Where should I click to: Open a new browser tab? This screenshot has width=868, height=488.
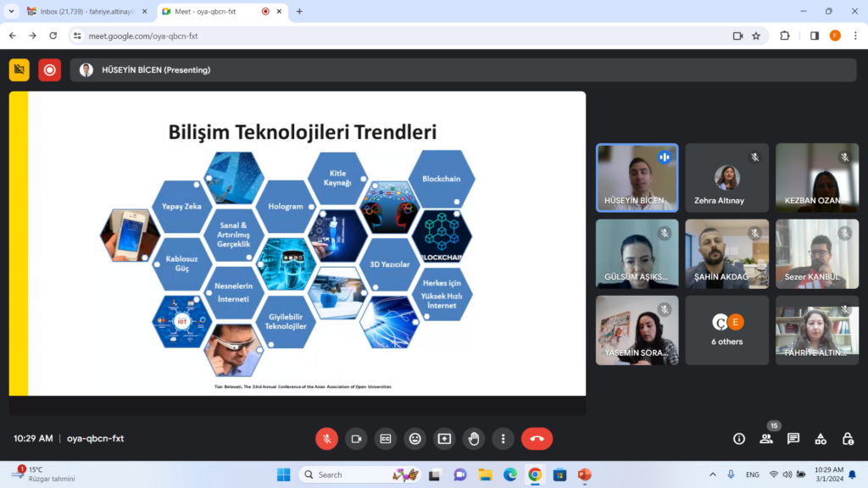(299, 12)
